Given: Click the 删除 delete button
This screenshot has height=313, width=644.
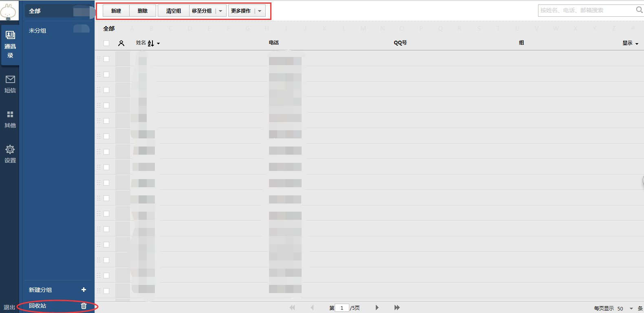Looking at the screenshot, I should 143,11.
